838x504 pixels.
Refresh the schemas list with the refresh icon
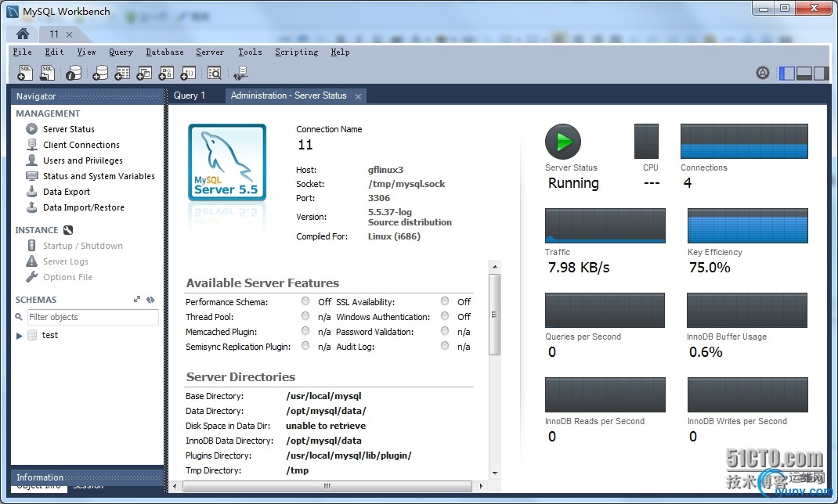(x=150, y=300)
